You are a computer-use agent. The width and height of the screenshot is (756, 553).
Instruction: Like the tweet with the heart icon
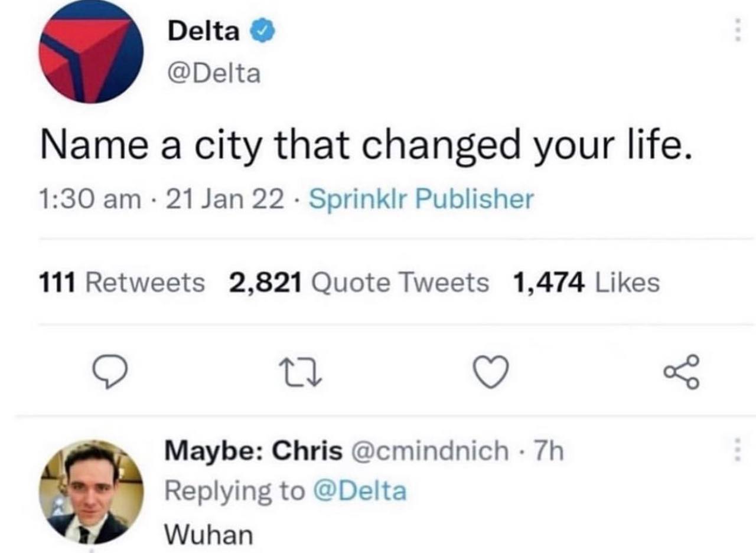coord(491,374)
